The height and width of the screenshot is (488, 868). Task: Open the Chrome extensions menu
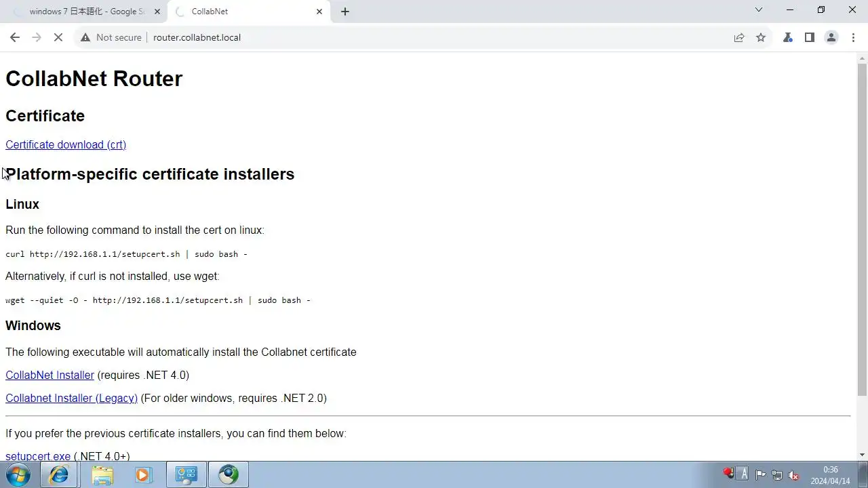click(x=788, y=37)
